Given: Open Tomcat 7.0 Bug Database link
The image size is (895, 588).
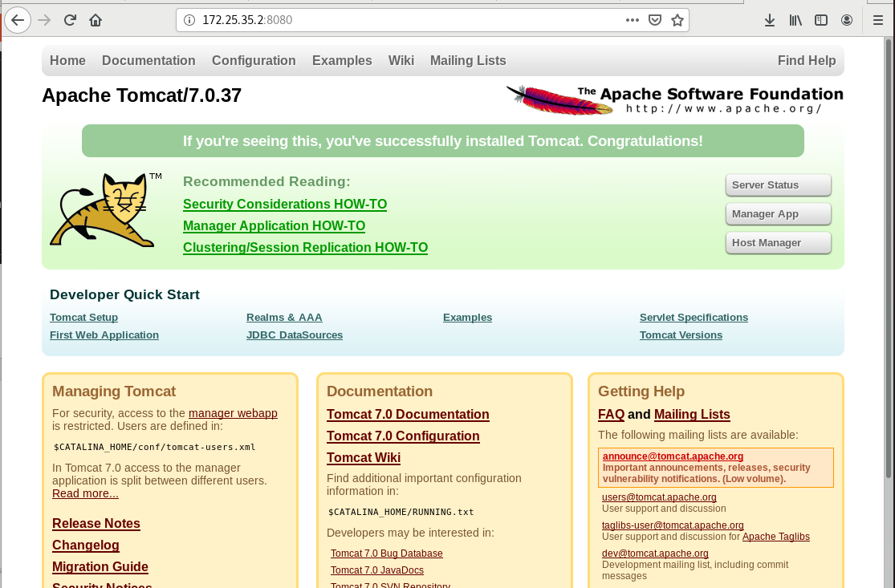Looking at the screenshot, I should 386,554.
